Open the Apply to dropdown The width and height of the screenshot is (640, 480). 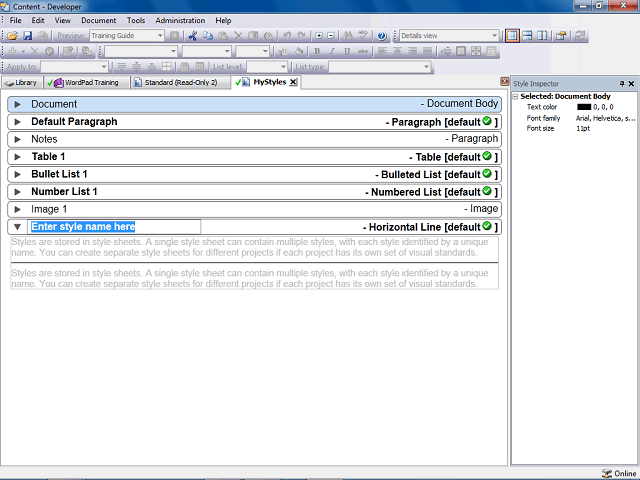point(104,67)
